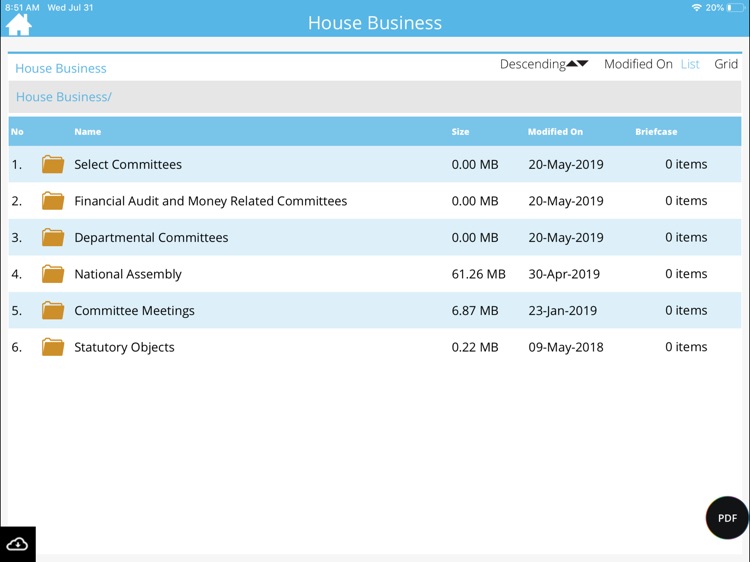The image size is (750, 562).
Task: Select 'Departmental Committees' name text
Action: 151,237
